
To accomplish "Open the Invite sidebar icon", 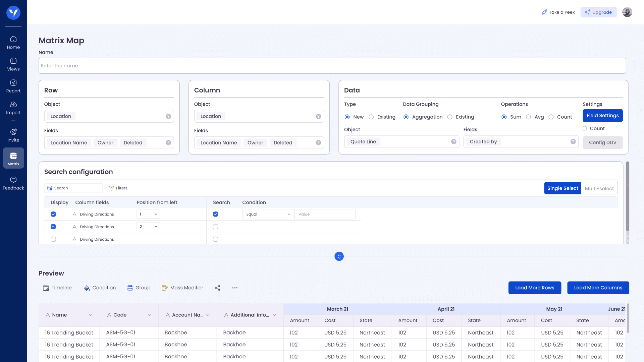I will pos(13,135).
